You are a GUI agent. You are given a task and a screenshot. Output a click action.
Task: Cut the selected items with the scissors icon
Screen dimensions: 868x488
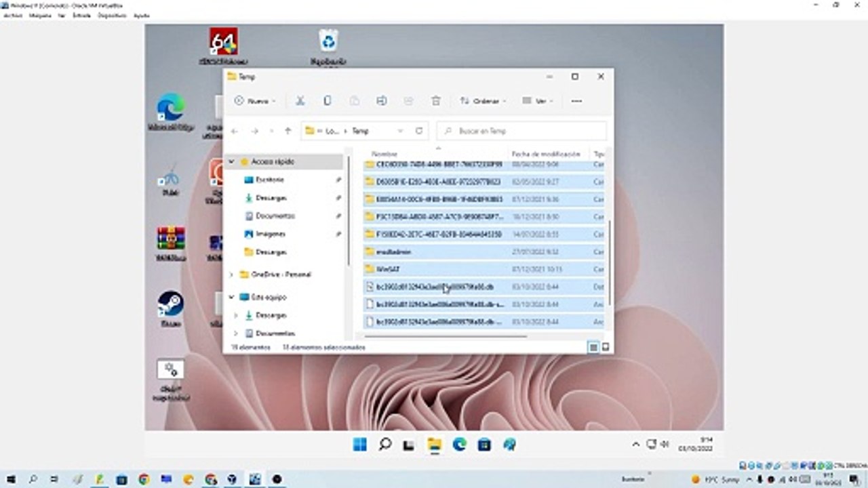click(299, 101)
